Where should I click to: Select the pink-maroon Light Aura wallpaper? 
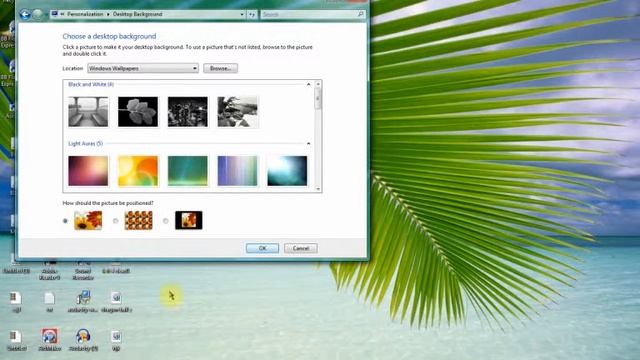point(88,171)
